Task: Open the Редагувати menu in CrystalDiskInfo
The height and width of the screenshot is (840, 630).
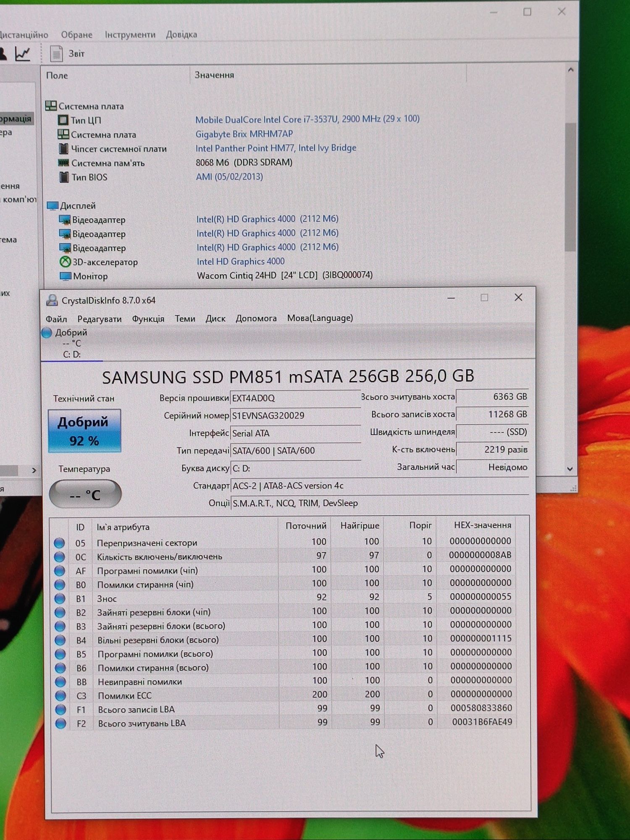Action: tap(100, 319)
